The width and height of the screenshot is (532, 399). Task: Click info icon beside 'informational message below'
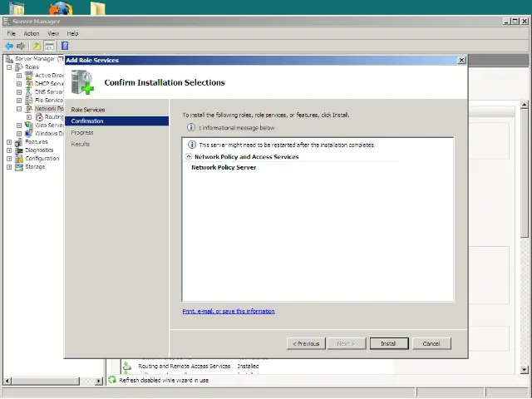tap(191, 127)
